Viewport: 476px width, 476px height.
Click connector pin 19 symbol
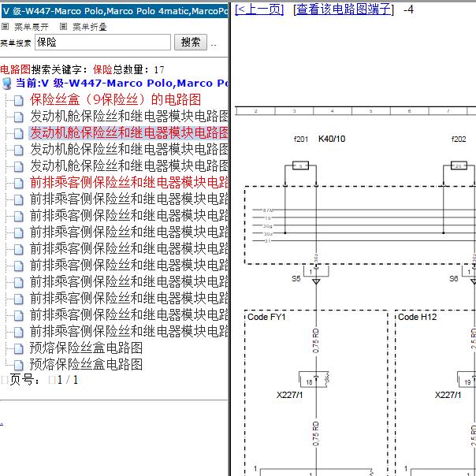(x=467, y=380)
